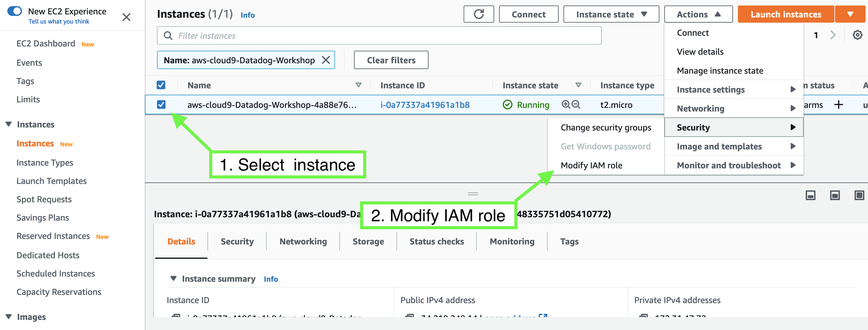Maximize the details panel layout icon
The height and width of the screenshot is (330, 868).
[859, 195]
